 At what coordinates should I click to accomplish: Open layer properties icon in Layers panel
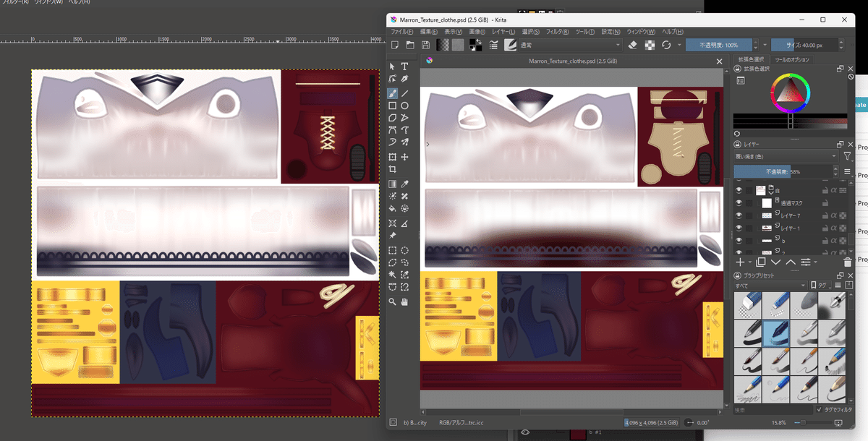tap(805, 262)
